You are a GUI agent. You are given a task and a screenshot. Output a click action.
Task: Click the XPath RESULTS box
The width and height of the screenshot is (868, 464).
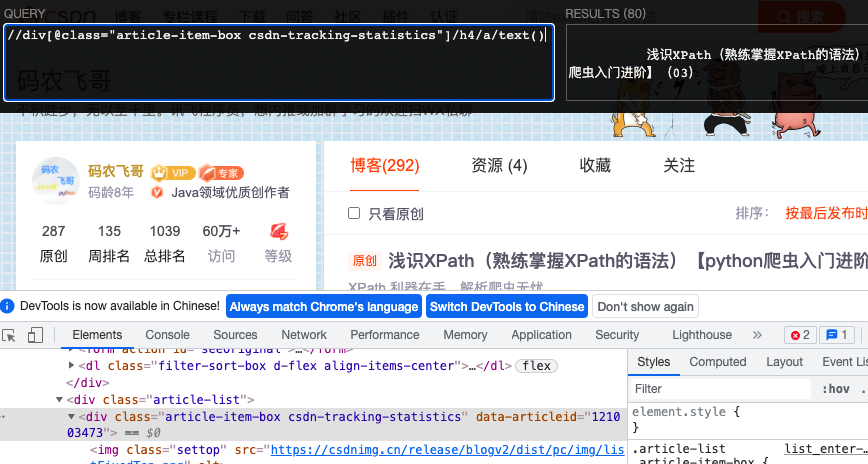717,63
